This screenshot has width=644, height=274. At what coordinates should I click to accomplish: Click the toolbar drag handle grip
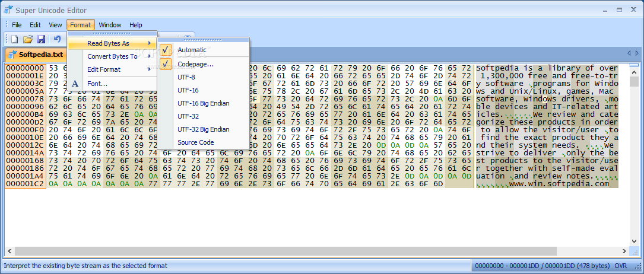(7, 39)
